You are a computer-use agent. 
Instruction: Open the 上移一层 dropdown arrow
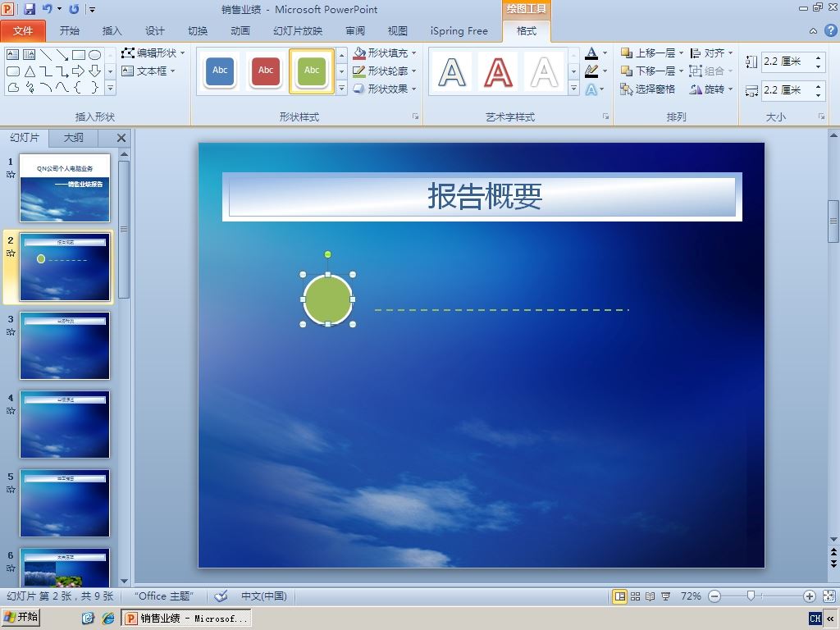coord(682,52)
